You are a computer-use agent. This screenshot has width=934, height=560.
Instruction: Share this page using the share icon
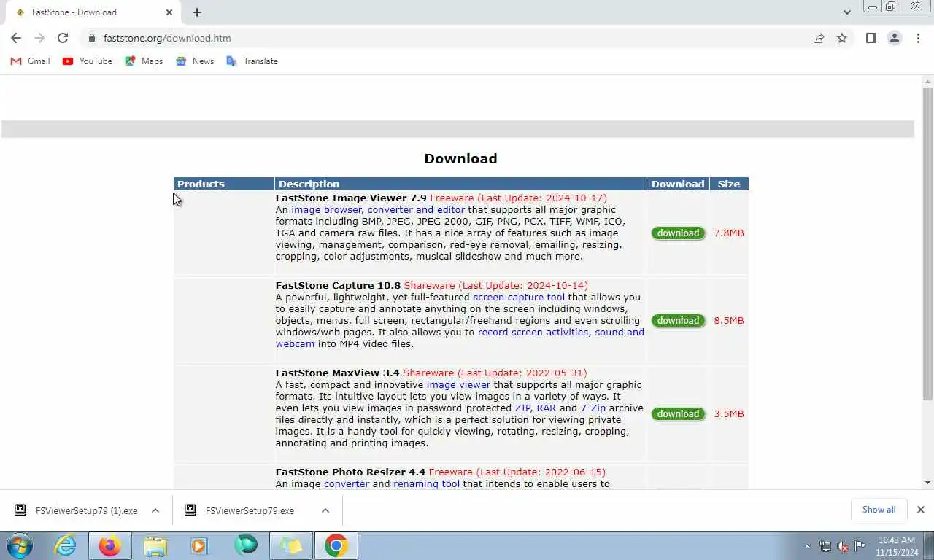[819, 38]
